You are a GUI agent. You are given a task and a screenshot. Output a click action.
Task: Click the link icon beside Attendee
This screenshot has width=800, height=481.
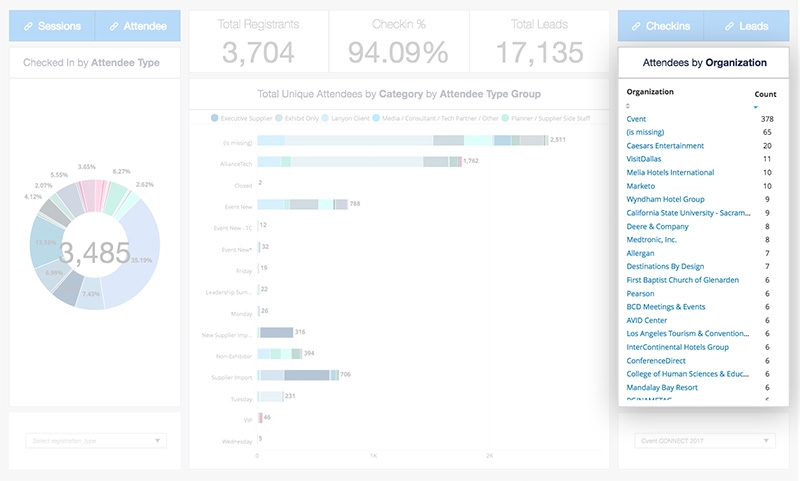[115, 26]
